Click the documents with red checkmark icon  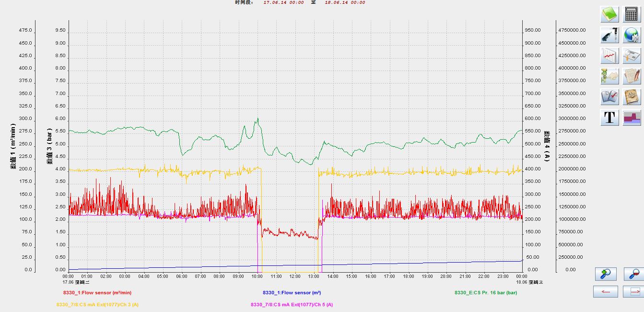coord(609,97)
